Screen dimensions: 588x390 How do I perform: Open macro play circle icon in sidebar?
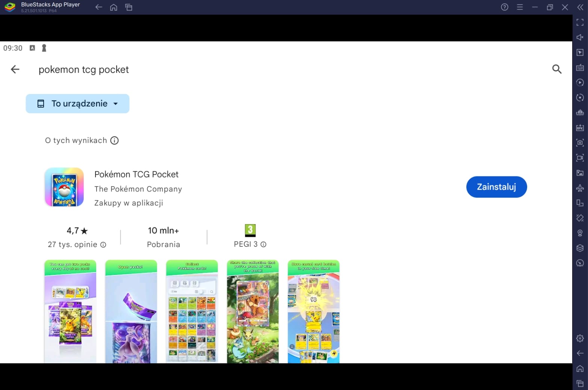(x=580, y=83)
